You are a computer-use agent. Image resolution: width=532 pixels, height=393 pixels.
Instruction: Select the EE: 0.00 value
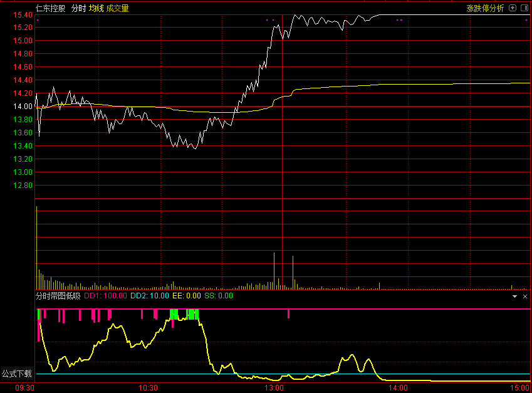pyautogui.click(x=187, y=296)
